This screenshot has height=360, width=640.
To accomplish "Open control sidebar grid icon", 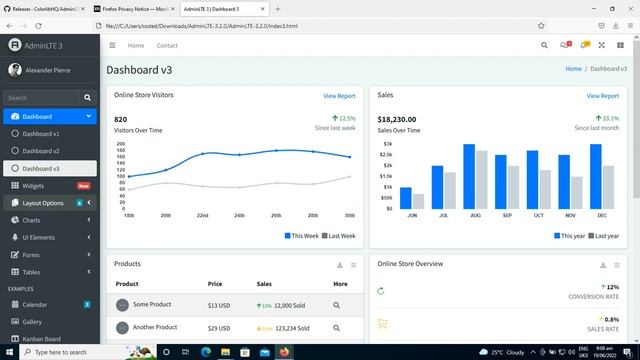I will tap(620, 45).
